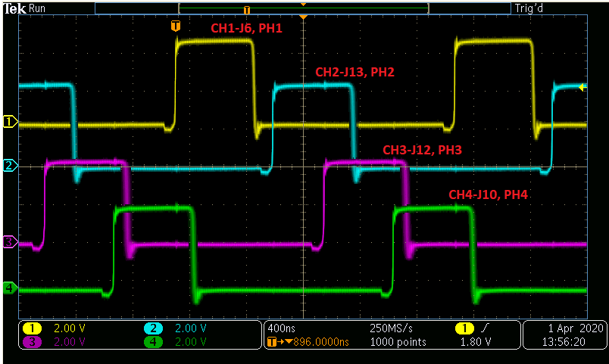
Task: Click the yellow channel 1 badge in readout
Action: 33,328
